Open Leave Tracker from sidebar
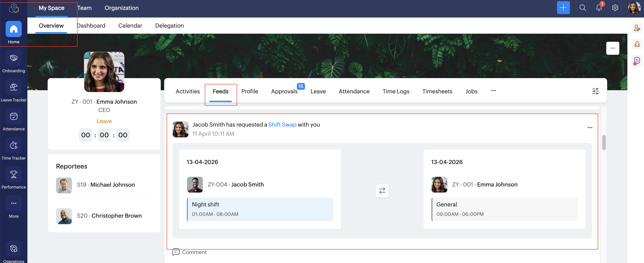 tap(13, 88)
